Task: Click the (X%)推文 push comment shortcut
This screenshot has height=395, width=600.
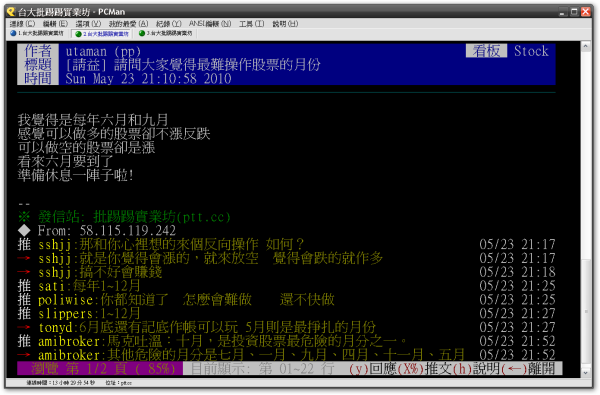Action: 424,369
